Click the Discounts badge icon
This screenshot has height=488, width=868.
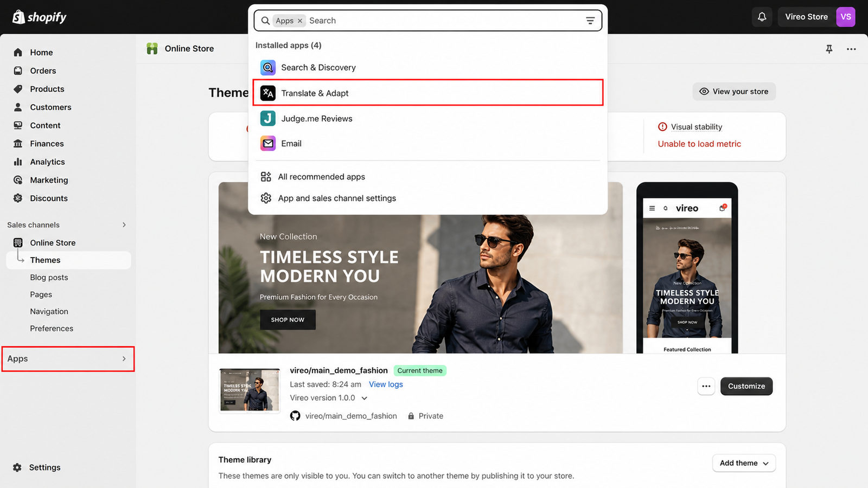click(x=18, y=198)
